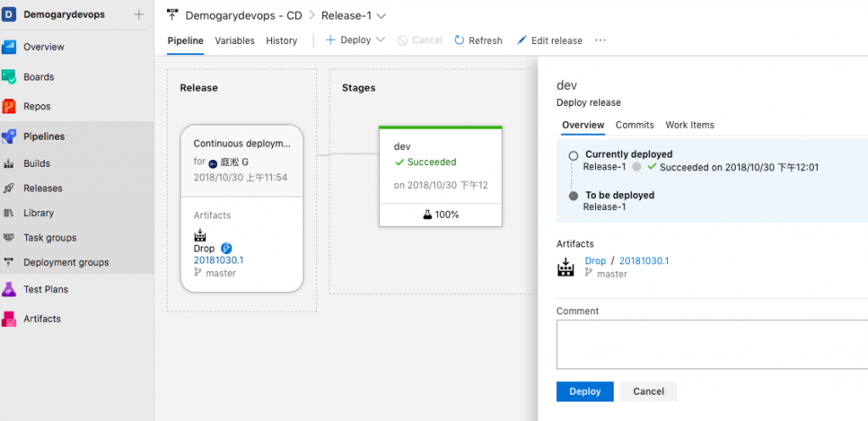Click the user avatar next to 庭淞 G
Image resolution: width=868 pixels, height=421 pixels.
[213, 163]
